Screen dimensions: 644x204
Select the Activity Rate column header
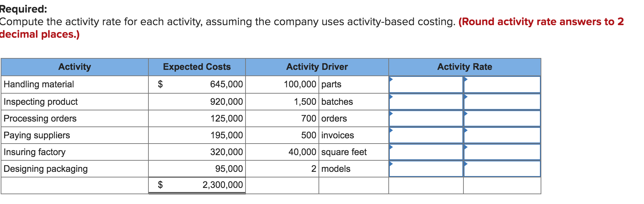click(465, 67)
